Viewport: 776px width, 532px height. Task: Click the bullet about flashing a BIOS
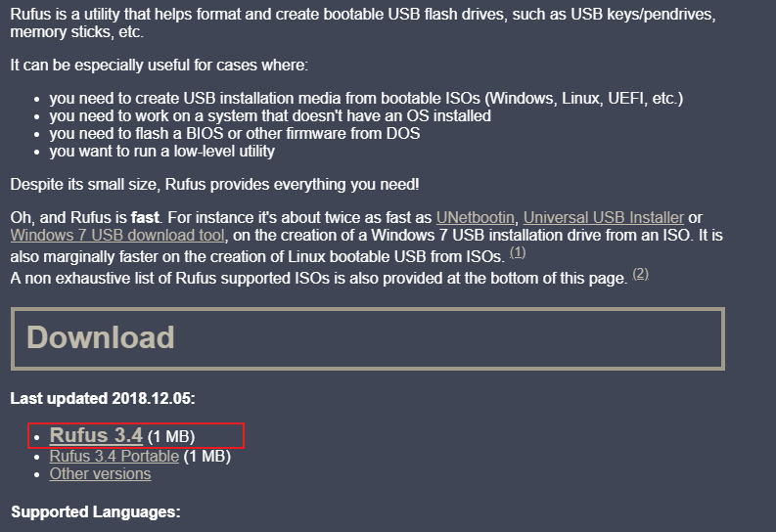point(234,134)
